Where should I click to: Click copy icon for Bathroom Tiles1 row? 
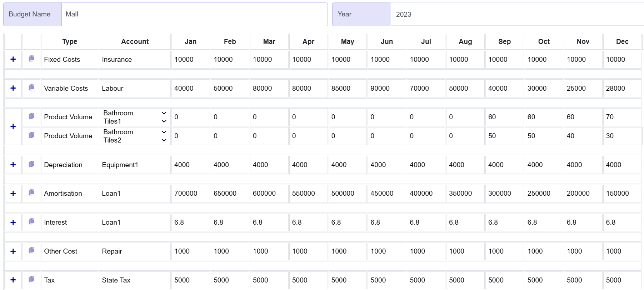click(x=31, y=116)
